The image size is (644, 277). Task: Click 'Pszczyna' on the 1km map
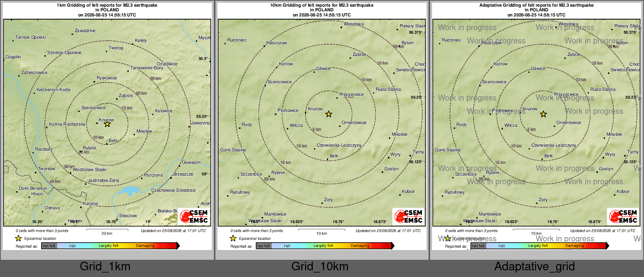pos(153,175)
